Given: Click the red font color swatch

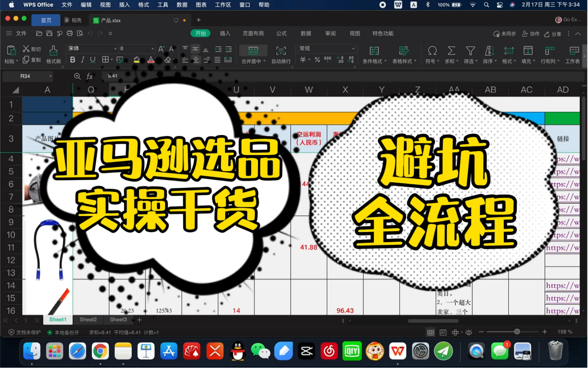Looking at the screenshot, I should 151,59.
